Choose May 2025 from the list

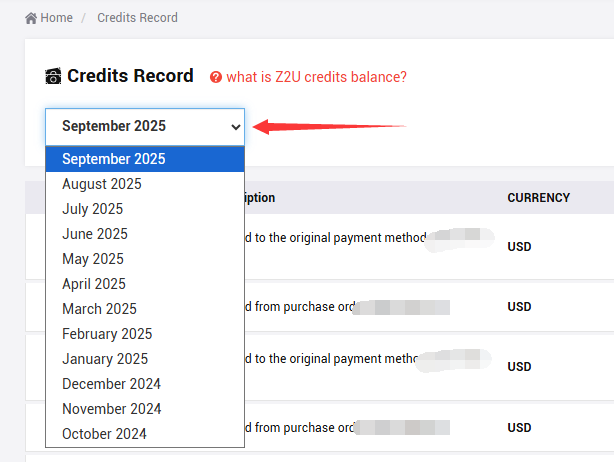[93, 259]
